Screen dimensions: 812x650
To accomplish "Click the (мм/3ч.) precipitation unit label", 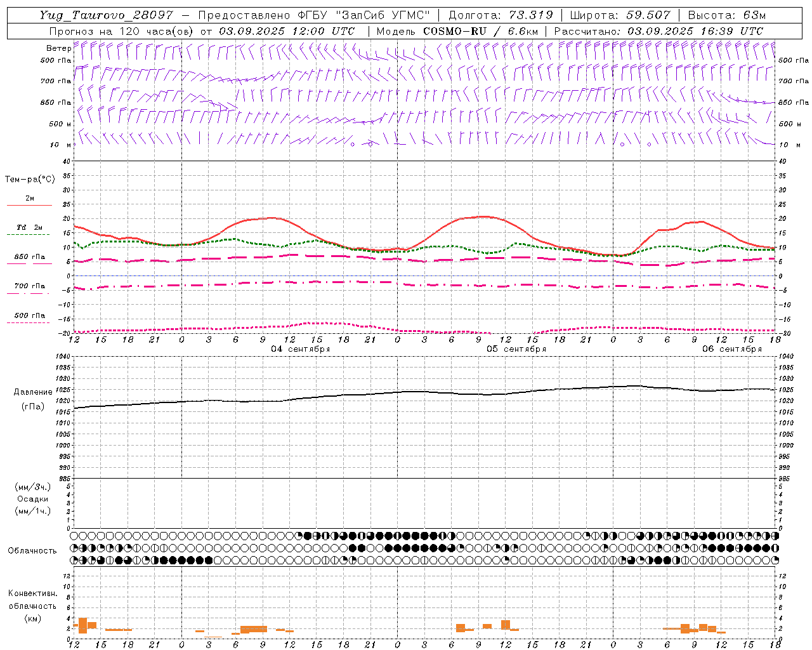I will click(x=32, y=487).
